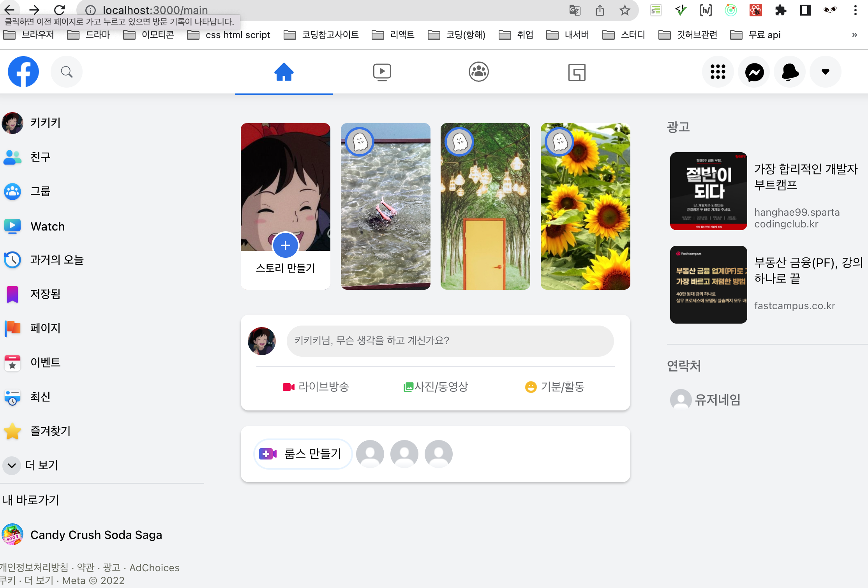This screenshot has height=588, width=868.
Task: Show more bookmarks via the chevron
Action: click(854, 35)
